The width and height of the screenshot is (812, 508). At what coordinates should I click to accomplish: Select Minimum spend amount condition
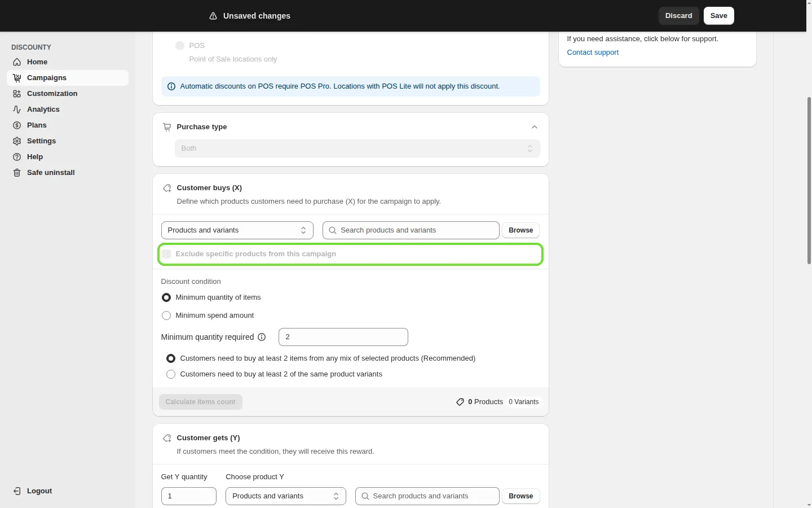coord(166,316)
